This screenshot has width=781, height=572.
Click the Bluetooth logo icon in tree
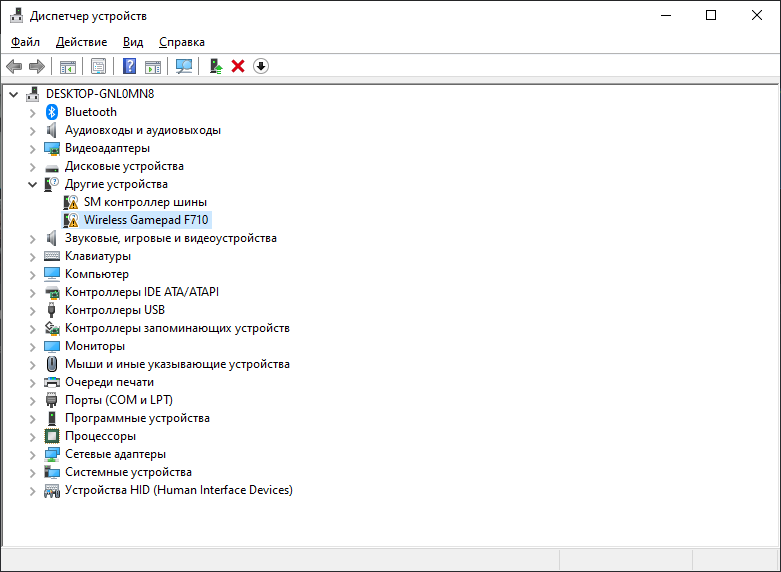pos(52,112)
